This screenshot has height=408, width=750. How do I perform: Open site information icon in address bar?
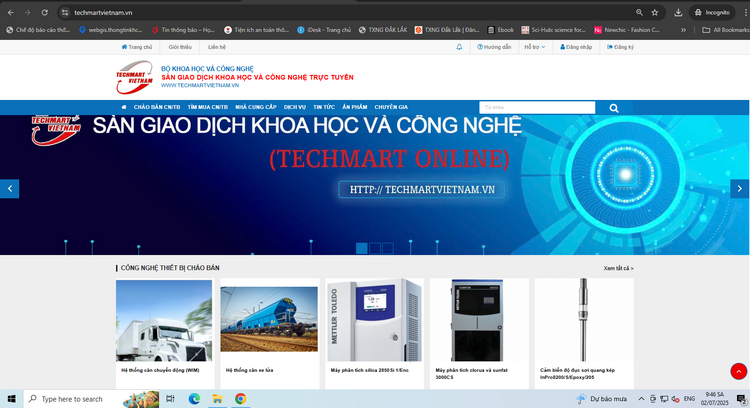(x=65, y=12)
